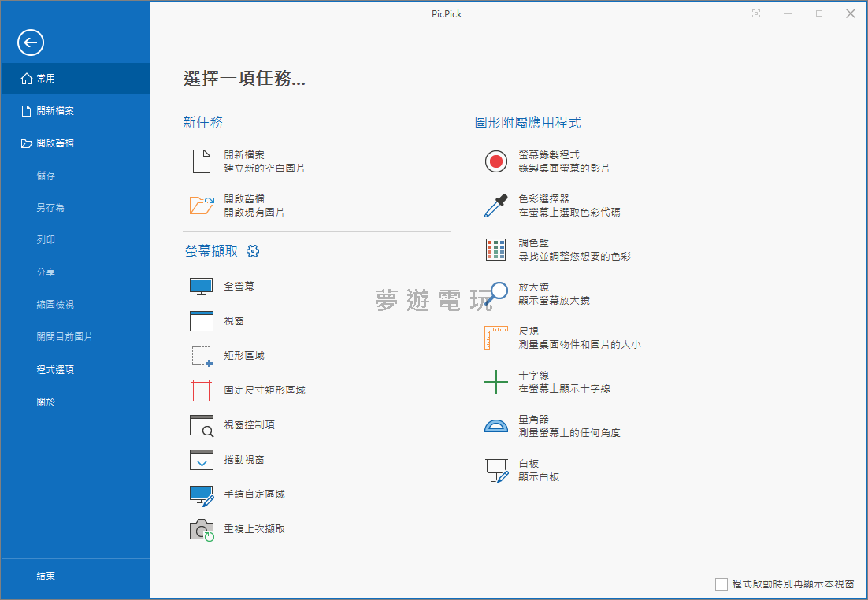Launch the Color Palette grid icon
The image size is (868, 600).
pyautogui.click(x=495, y=250)
